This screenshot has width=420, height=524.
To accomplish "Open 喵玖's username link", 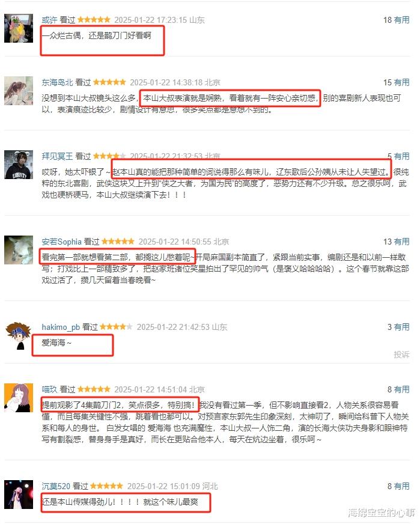I will 49,389.
